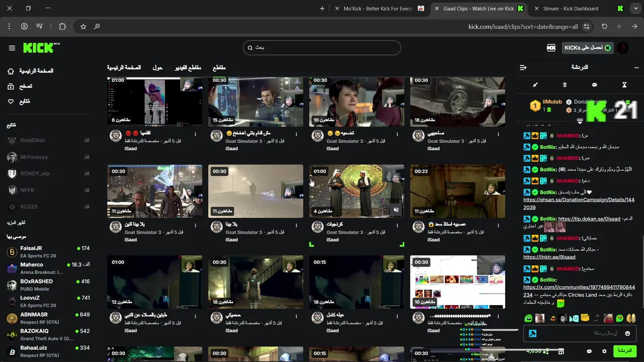644x362 pixels.
Task: Switch to Mo'Kick browser tab
Action: (378, 9)
